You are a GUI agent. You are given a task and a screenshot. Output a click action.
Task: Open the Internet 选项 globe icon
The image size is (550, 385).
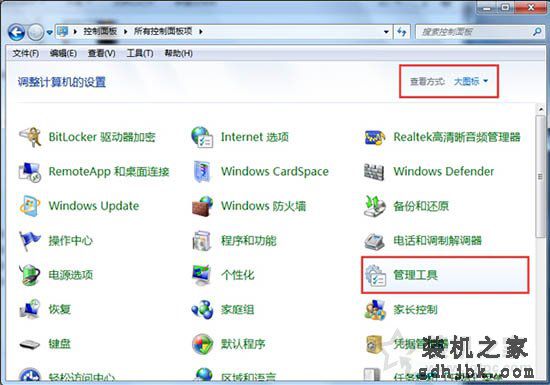click(x=202, y=137)
